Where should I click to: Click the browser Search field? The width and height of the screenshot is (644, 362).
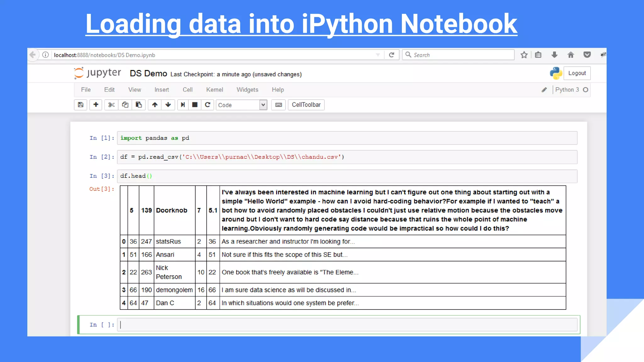(x=458, y=55)
